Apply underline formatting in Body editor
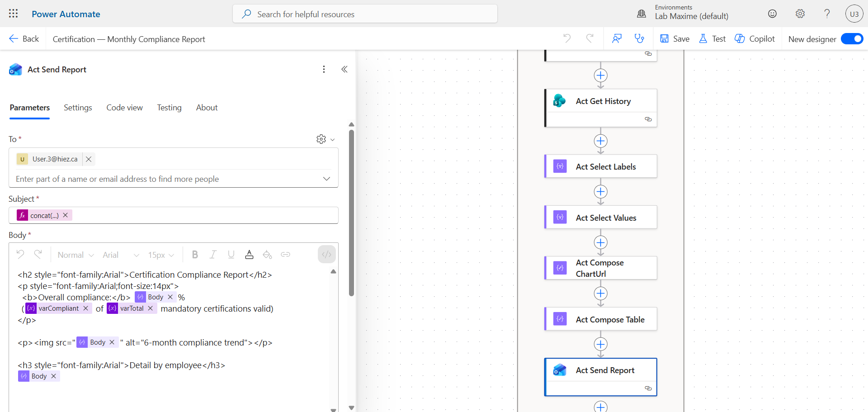This screenshot has height=412, width=868. click(x=231, y=255)
